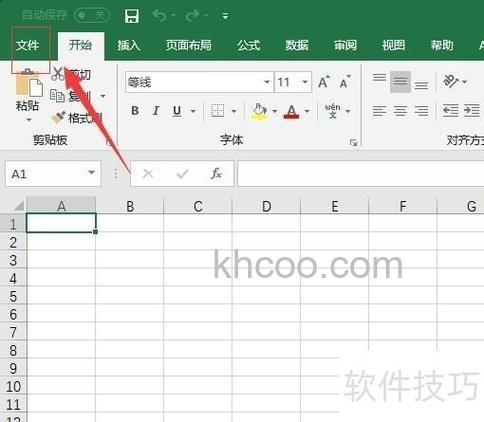Image resolution: width=484 pixels, height=422 pixels.
Task: Select row 9 header
Action: pyautogui.click(x=13, y=368)
